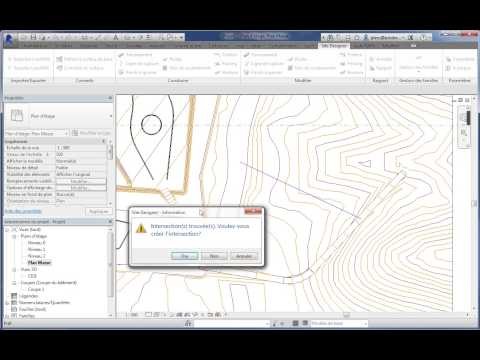Close the Propriétés panel
Screen dimensions: 480x360
[x=110, y=98]
